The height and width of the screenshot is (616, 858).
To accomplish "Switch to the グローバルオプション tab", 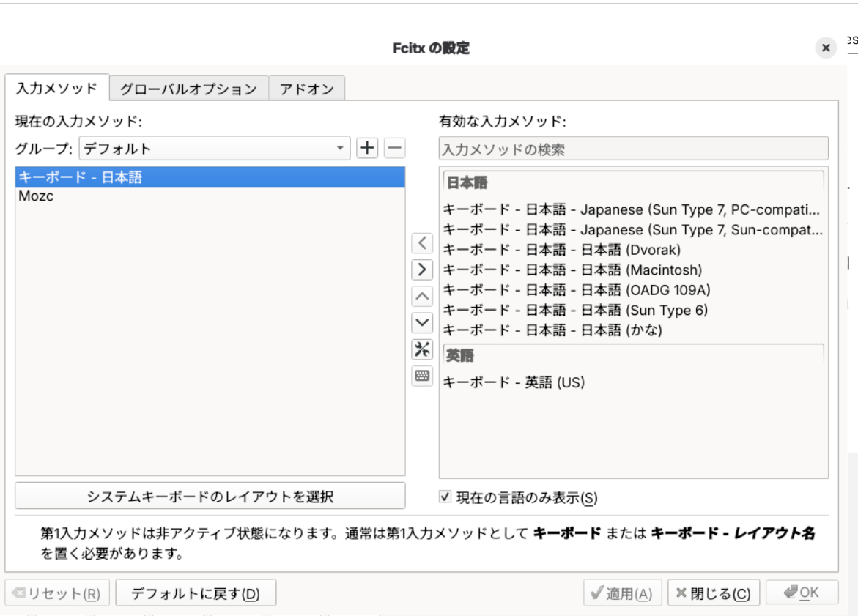I will pyautogui.click(x=189, y=89).
